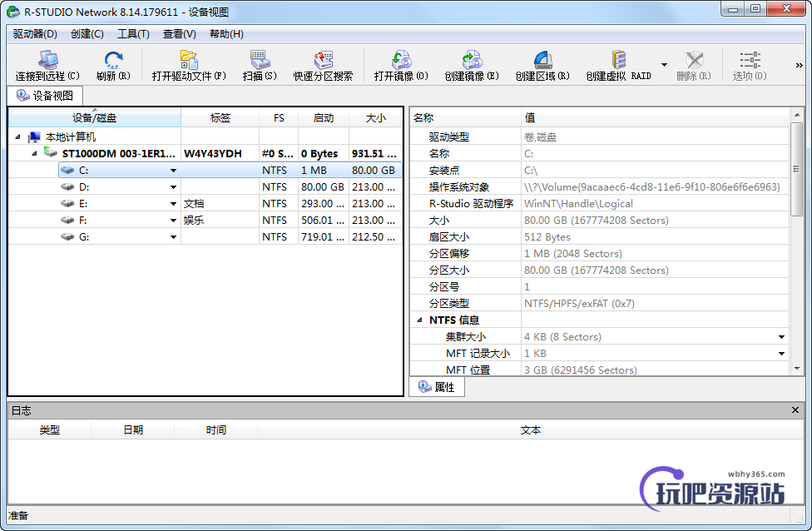Image resolution: width=812 pixels, height=531 pixels.
Task: Sort by the FS column header
Action: [279, 117]
